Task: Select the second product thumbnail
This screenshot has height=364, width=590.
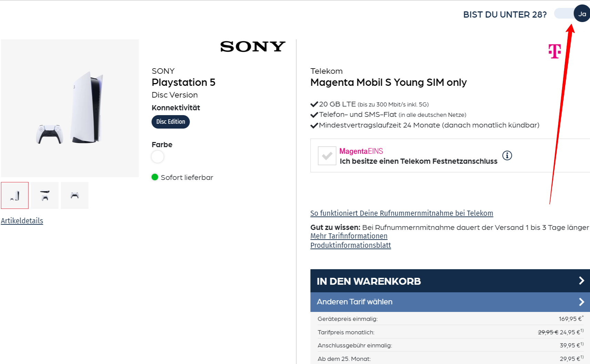Action: click(x=45, y=195)
